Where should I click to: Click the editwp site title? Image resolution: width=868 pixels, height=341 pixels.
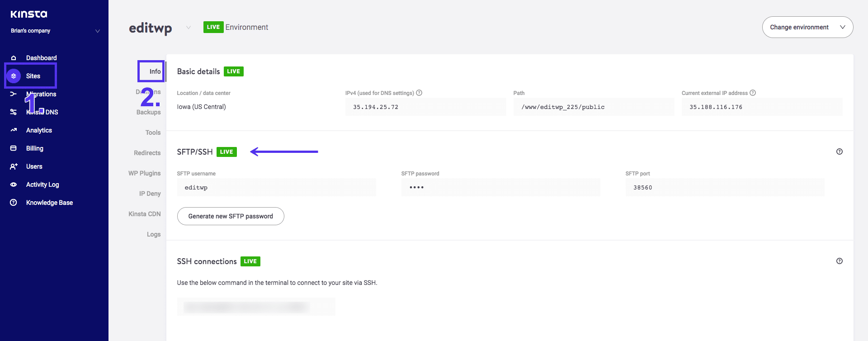(151, 28)
